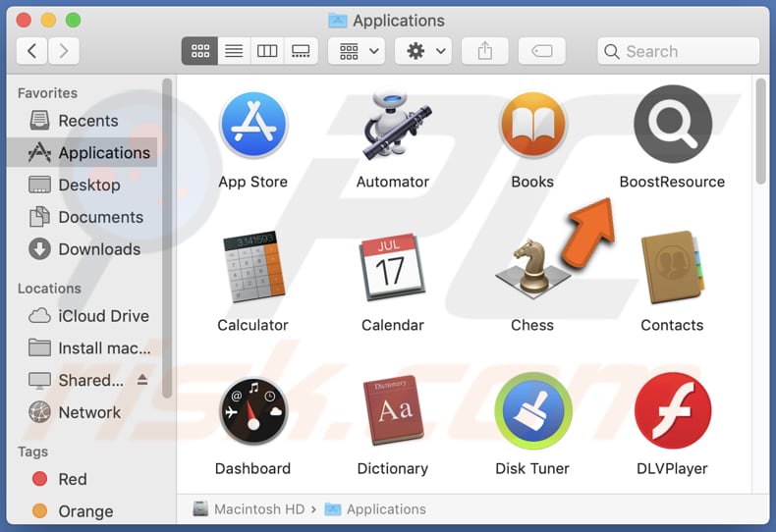Switch to icon view
The width and height of the screenshot is (776, 532).
[x=200, y=51]
